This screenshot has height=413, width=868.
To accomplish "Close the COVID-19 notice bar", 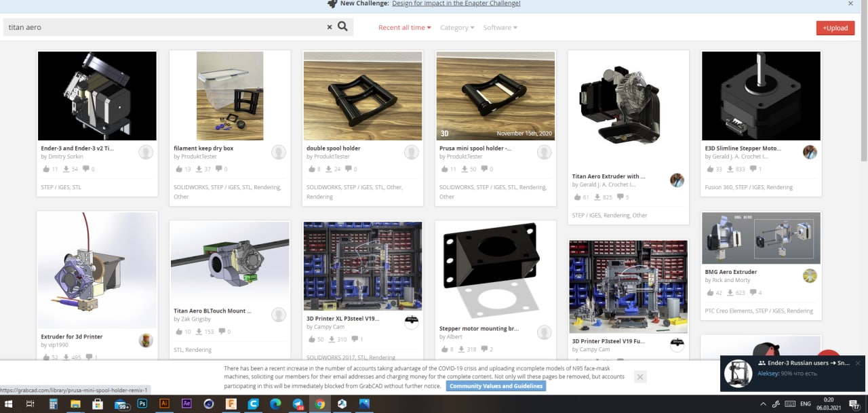I will coord(641,376).
